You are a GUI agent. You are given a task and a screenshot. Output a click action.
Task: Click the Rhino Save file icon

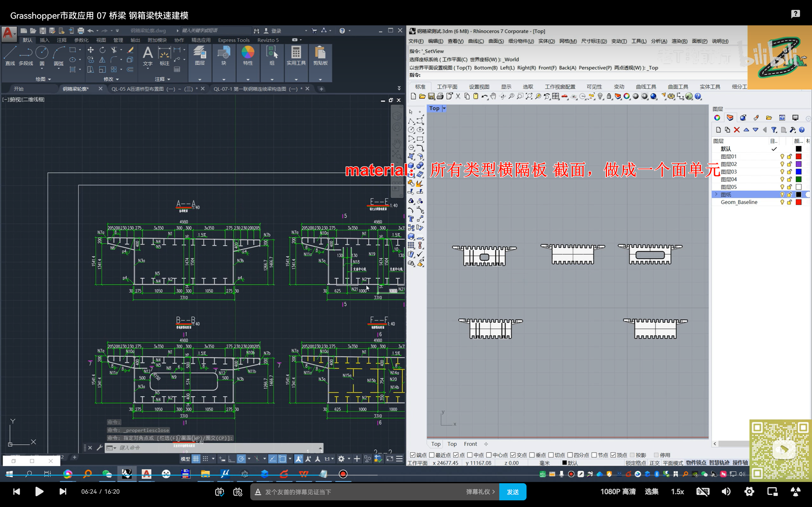click(431, 97)
